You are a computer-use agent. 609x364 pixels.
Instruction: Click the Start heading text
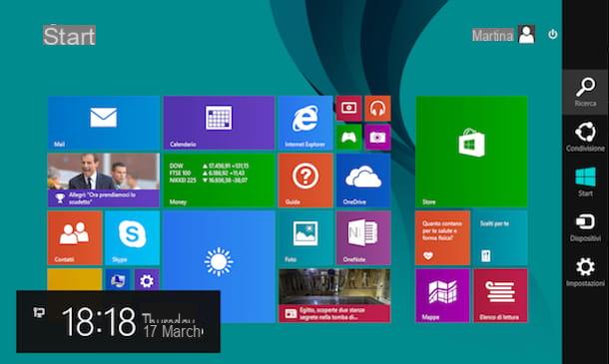coord(69,35)
